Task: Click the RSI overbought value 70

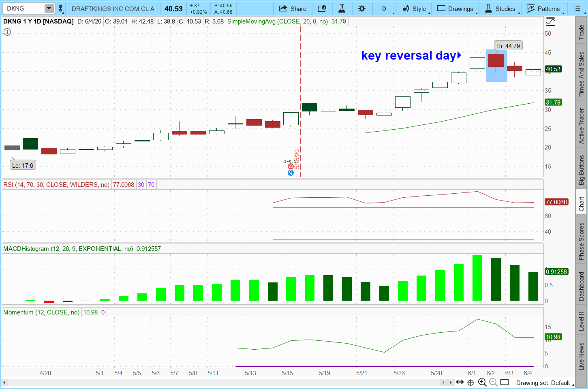Action: pos(151,185)
